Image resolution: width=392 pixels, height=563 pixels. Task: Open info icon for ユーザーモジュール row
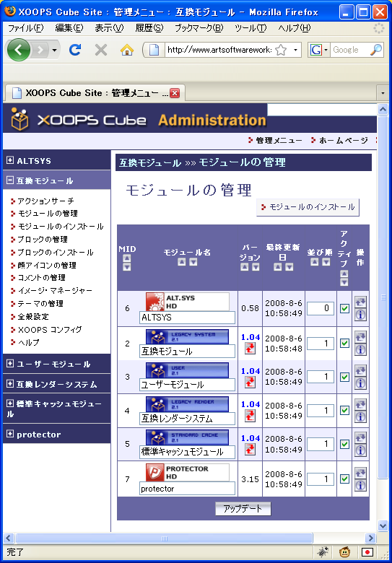click(x=360, y=383)
